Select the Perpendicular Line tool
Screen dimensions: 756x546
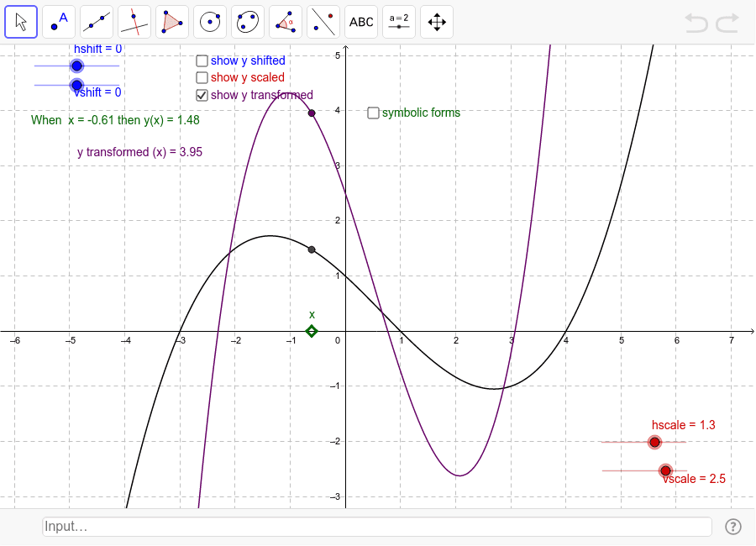(x=134, y=22)
